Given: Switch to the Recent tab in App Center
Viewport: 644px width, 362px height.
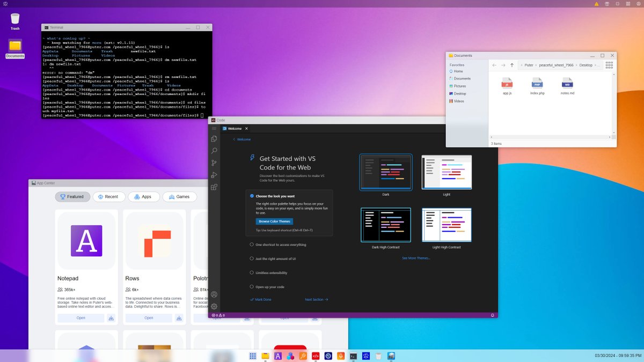Looking at the screenshot, I should [109, 197].
